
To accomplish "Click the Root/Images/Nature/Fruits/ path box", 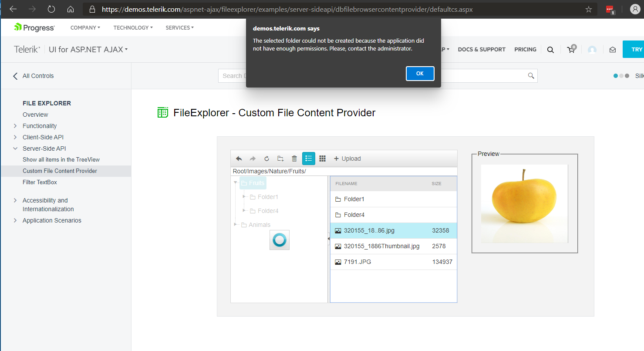I will [344, 171].
